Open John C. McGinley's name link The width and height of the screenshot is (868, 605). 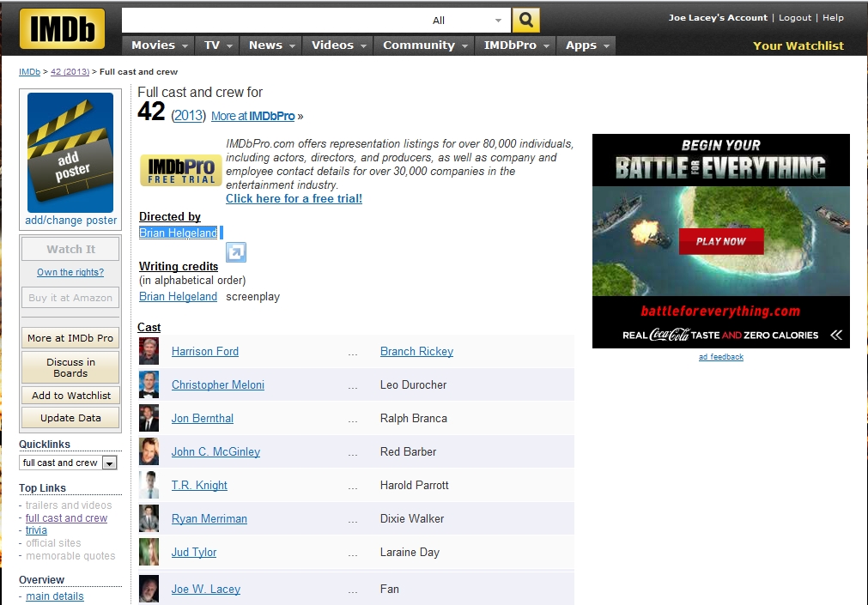point(215,451)
